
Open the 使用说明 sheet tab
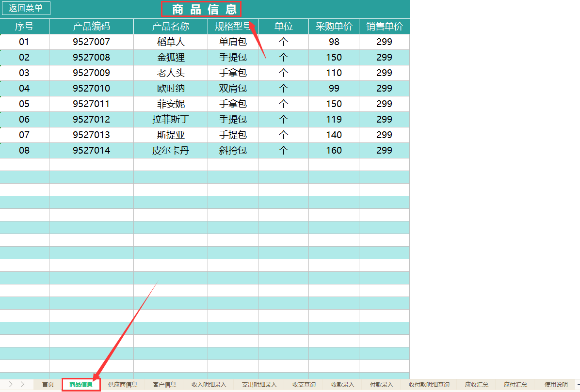coord(554,384)
